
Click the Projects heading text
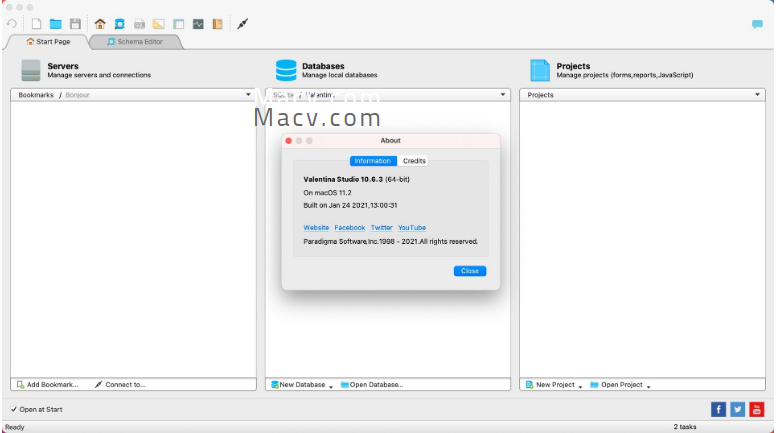click(573, 66)
